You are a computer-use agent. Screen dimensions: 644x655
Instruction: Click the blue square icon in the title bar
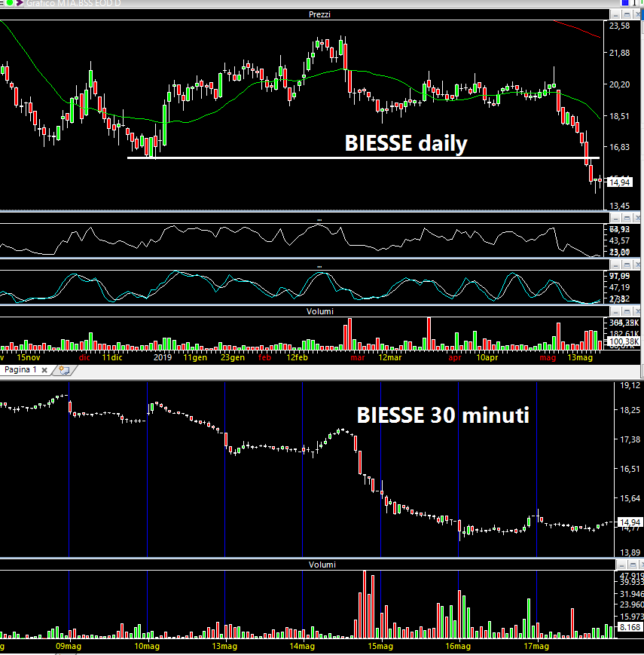click(x=625, y=2)
